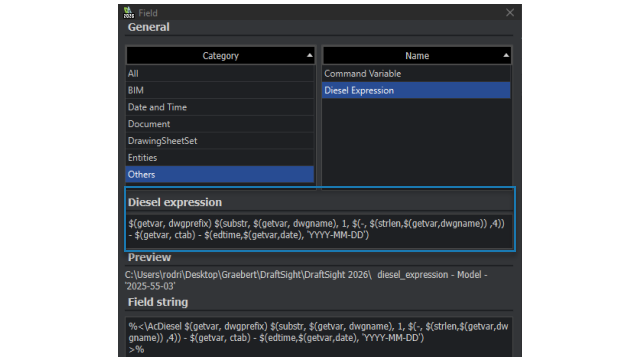Pick the DrawingSheetSet category
Viewport: 640px width, 360px height.
click(x=220, y=141)
